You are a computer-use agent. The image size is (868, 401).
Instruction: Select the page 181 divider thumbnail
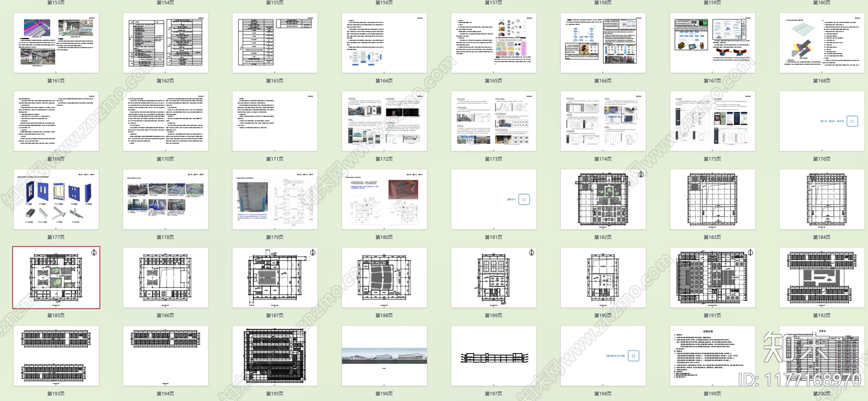point(494,199)
